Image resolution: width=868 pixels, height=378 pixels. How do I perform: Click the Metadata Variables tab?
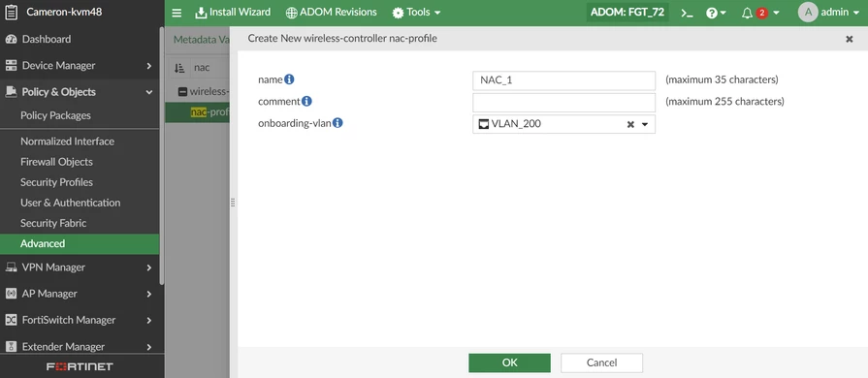201,40
